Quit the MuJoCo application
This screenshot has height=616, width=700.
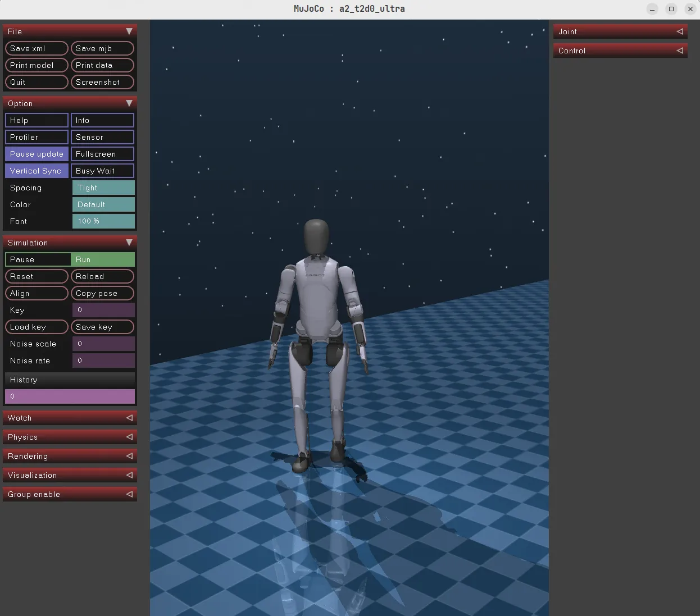[37, 82]
